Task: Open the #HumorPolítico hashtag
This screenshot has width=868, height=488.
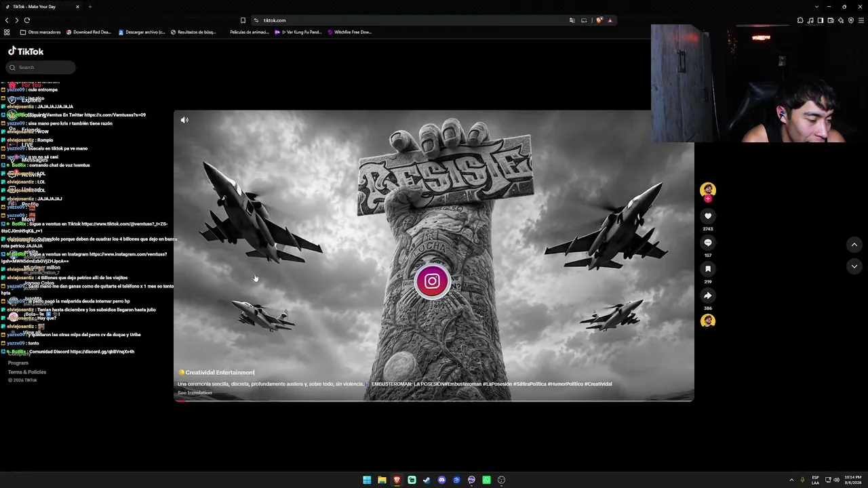Action: click(x=564, y=384)
